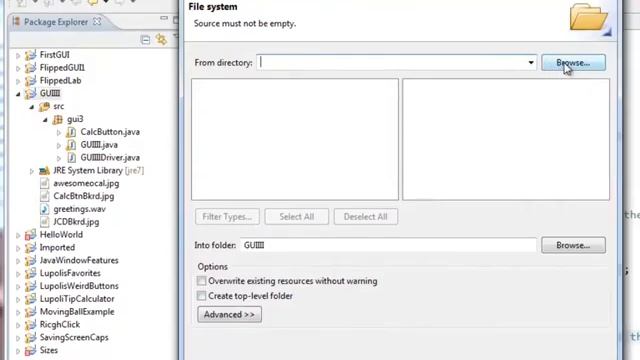Collapse the src folder tree arrow

pyautogui.click(x=32, y=107)
